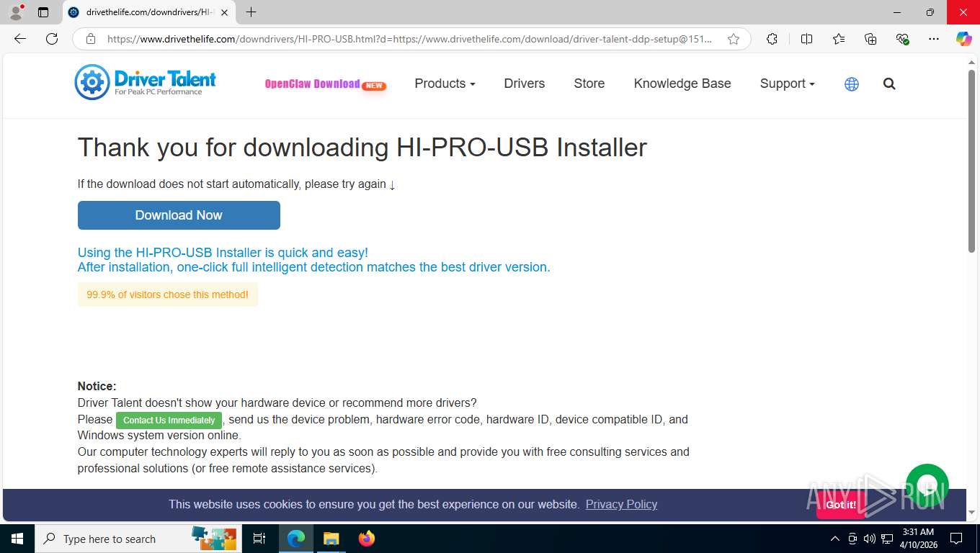
Task: Add page to favorites star icon
Action: [x=734, y=39]
